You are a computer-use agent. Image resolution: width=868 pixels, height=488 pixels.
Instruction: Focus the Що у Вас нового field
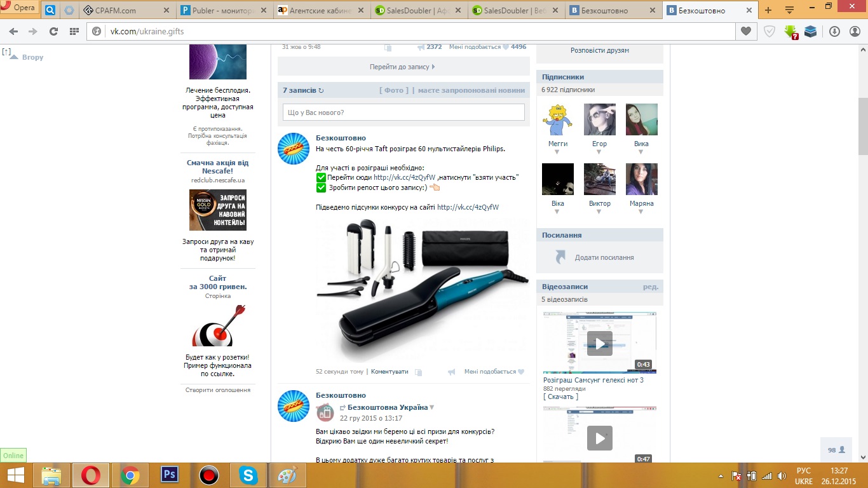(403, 112)
